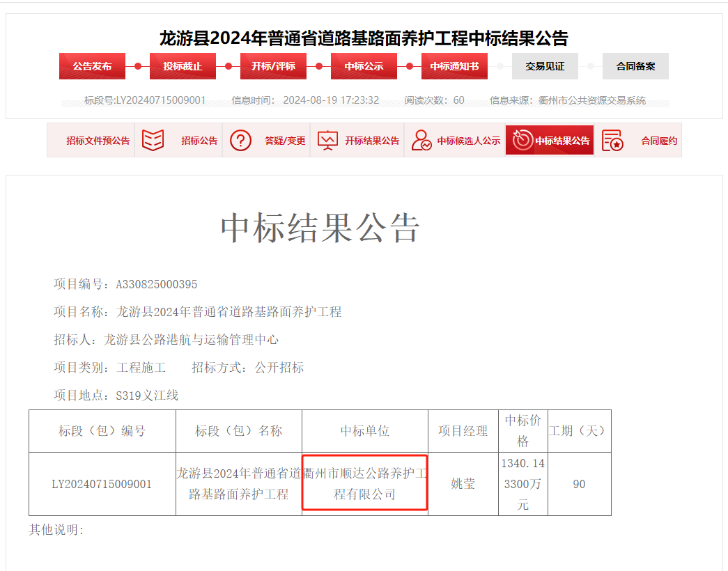Select the 公告发布 step button

tap(92, 66)
